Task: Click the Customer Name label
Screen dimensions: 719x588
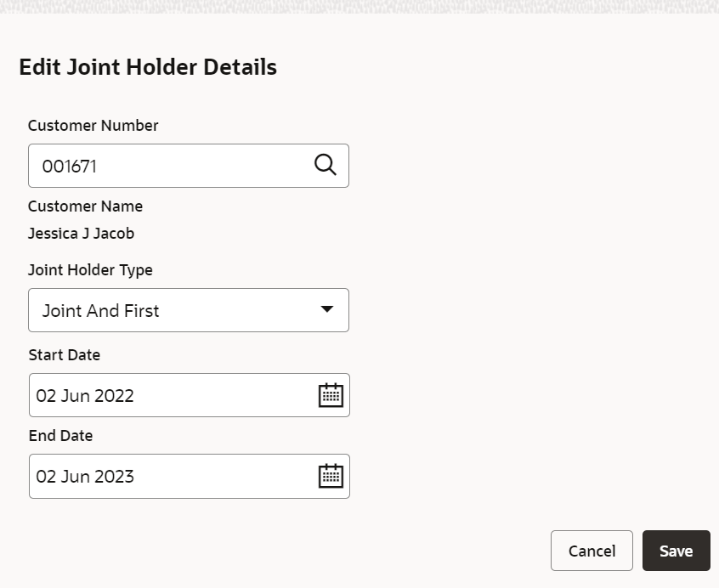Action: [x=85, y=206]
